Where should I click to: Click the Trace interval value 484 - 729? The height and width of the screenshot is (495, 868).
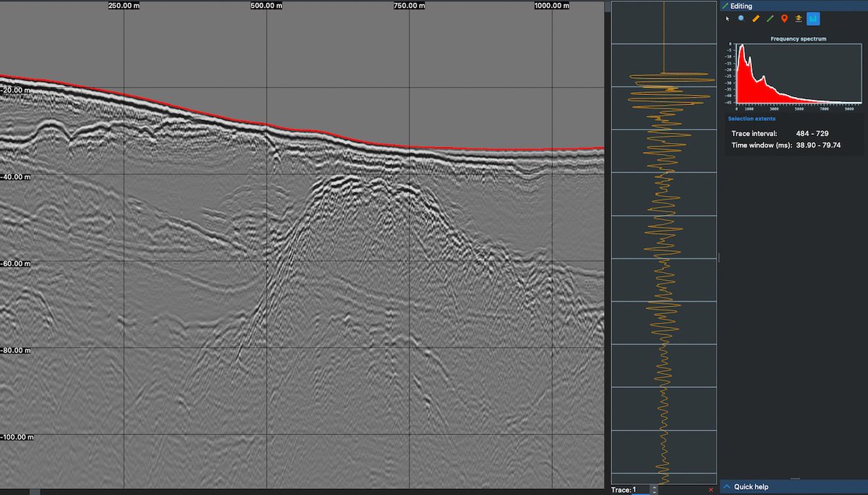(x=812, y=134)
